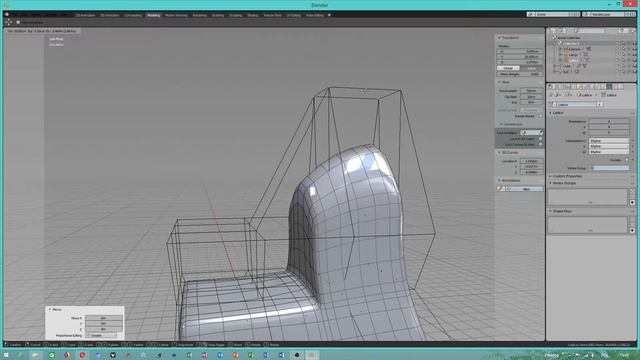Screen dimensions: 640x360
Task: Click the Lattice object breadcrumb icon
Action: [579, 95]
